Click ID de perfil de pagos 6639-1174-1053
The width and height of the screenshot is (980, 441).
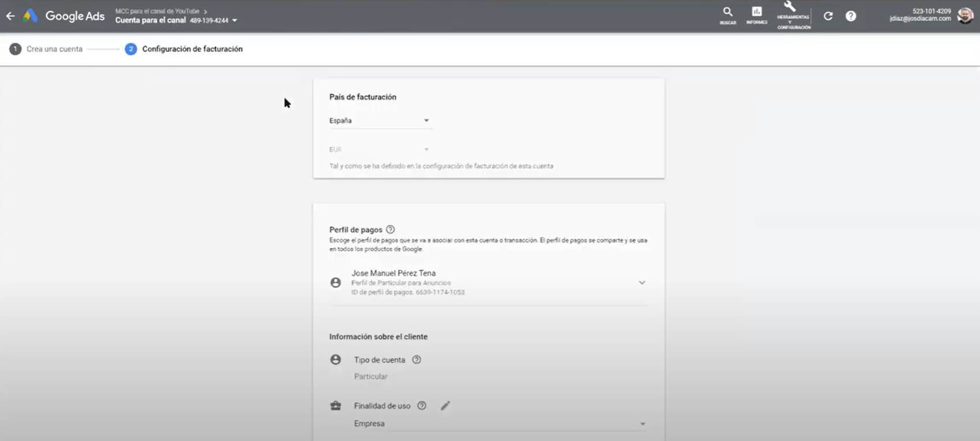pyautogui.click(x=408, y=292)
